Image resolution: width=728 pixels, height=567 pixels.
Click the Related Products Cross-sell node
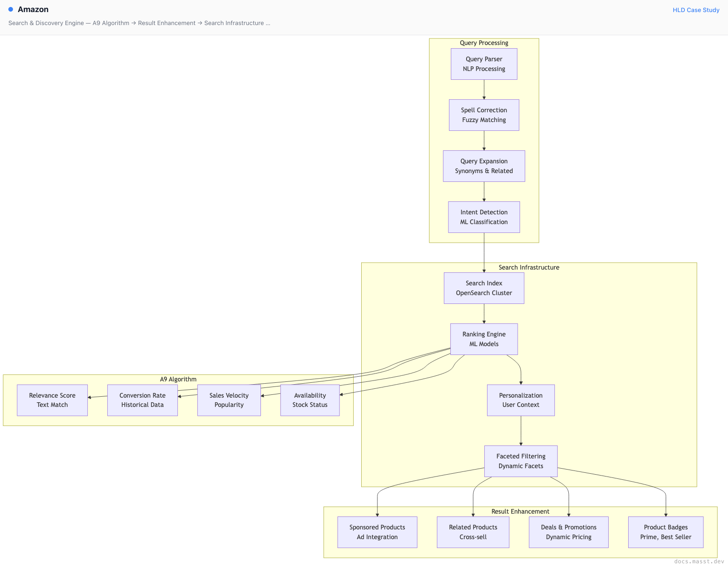coord(473,532)
